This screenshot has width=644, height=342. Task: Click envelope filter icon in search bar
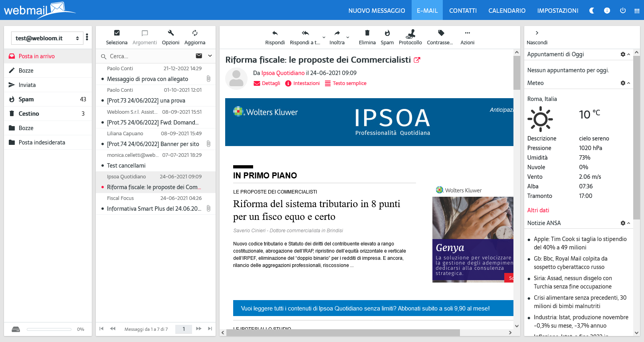click(199, 56)
